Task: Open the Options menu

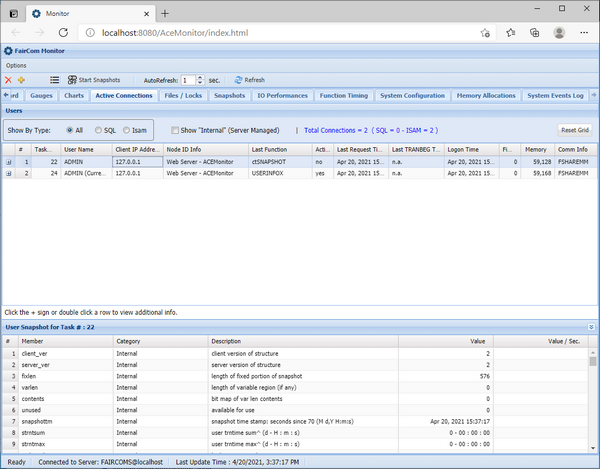Action: (x=17, y=65)
